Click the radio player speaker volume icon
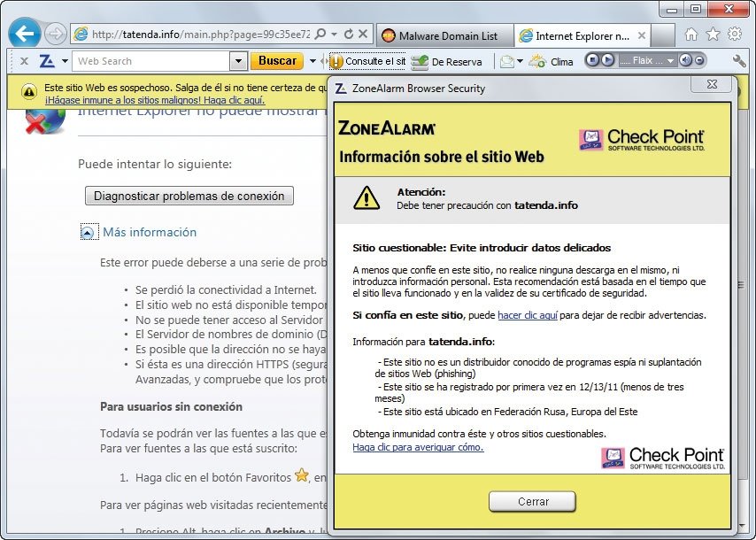 [x=685, y=60]
